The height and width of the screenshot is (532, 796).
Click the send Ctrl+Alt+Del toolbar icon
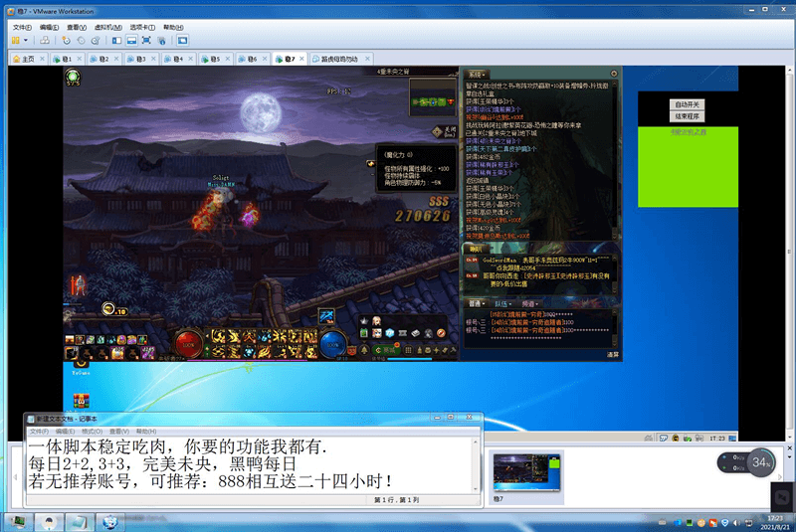(x=45, y=40)
